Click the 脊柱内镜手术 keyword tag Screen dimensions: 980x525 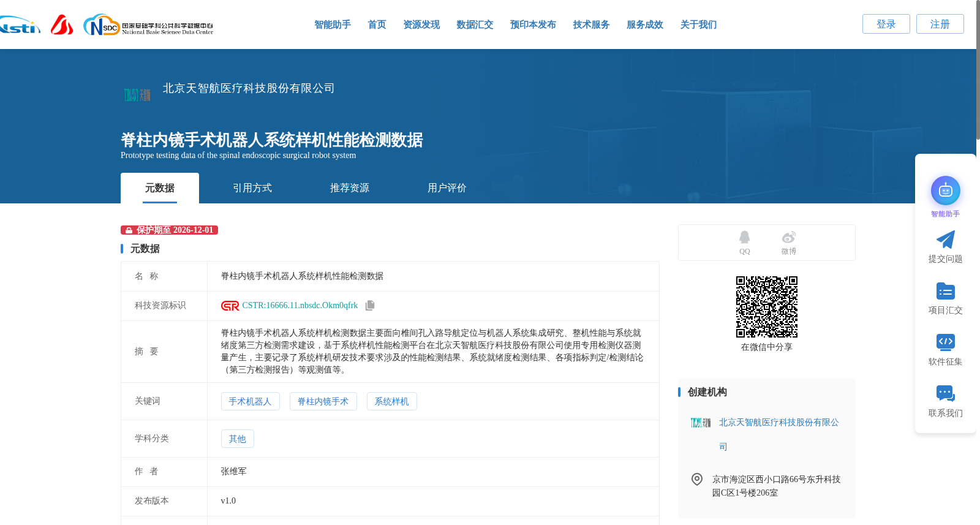(x=323, y=401)
